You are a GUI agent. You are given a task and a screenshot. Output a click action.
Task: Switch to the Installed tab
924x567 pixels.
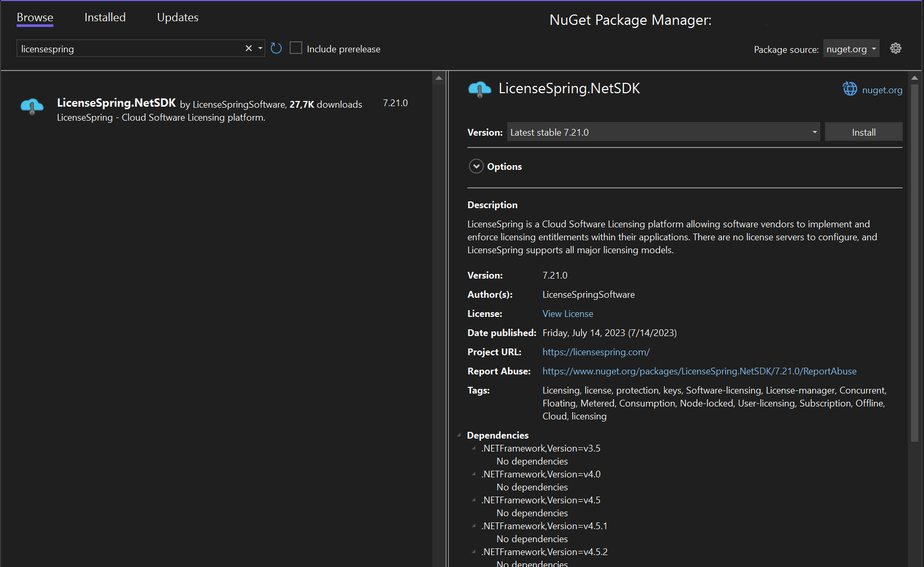[105, 18]
